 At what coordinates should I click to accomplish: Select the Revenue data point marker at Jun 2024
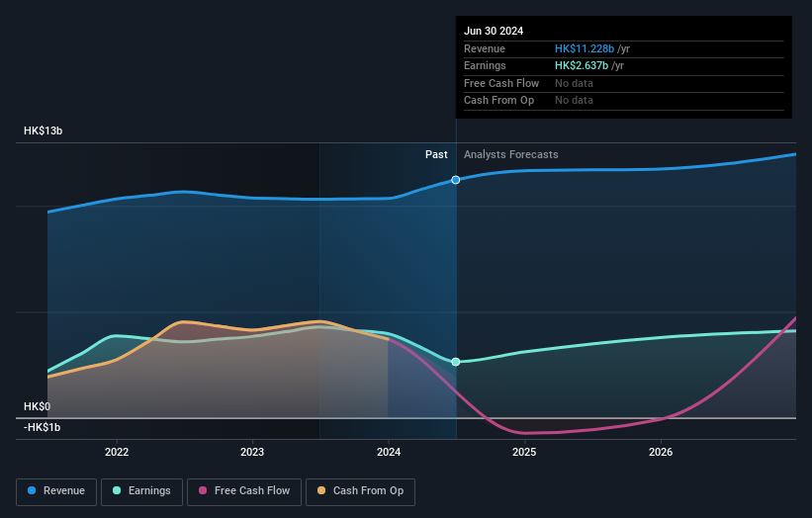click(456, 180)
